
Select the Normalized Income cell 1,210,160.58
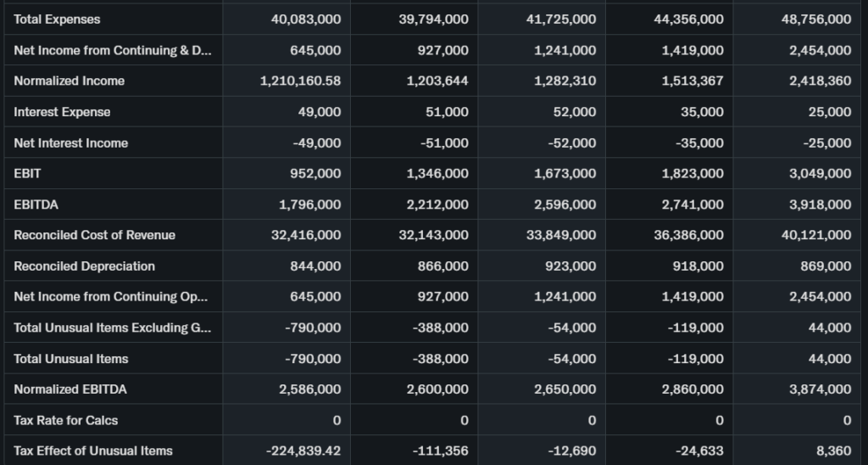(x=300, y=81)
